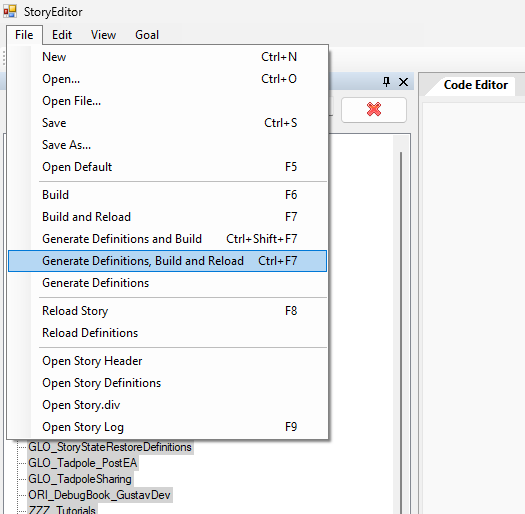
Task: Click the StoryEditor app icon
Action: coord(10,11)
